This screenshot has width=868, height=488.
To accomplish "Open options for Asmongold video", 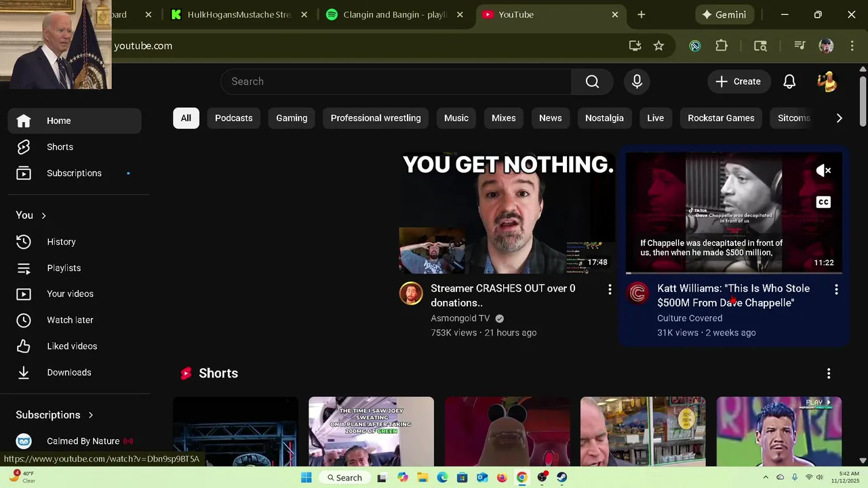I will pyautogui.click(x=610, y=289).
